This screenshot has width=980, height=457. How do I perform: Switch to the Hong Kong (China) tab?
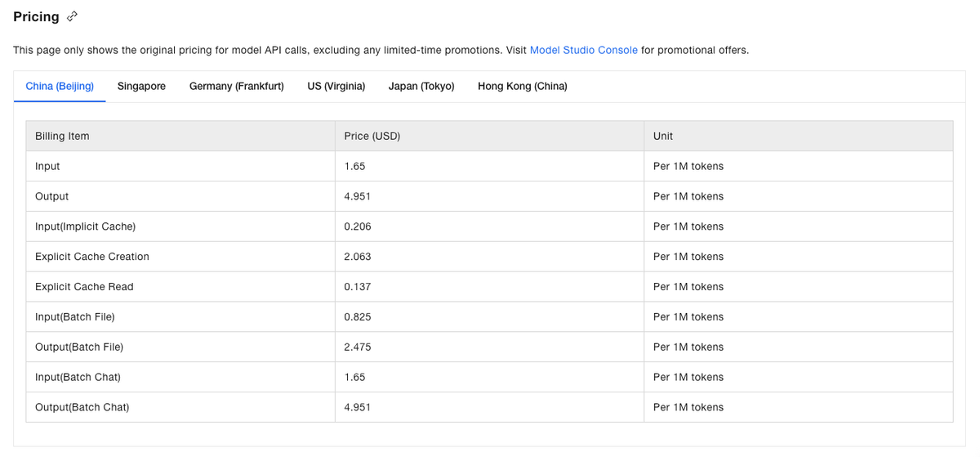(x=523, y=86)
